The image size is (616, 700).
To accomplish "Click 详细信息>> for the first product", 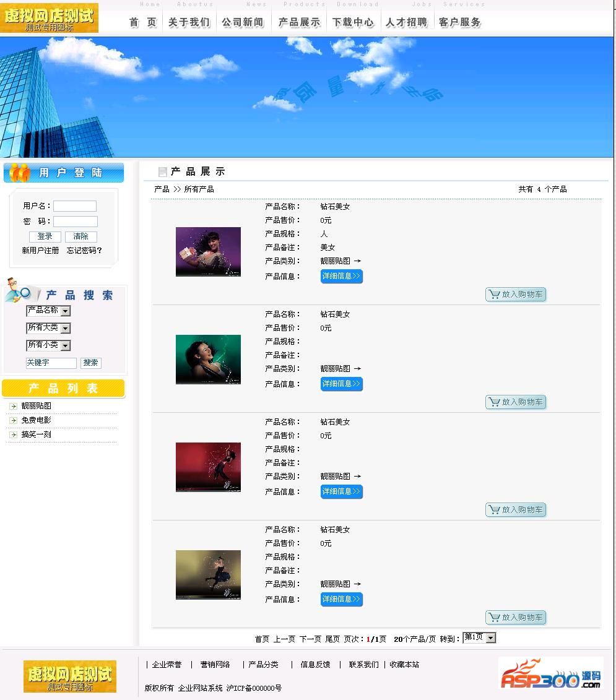I will point(341,276).
